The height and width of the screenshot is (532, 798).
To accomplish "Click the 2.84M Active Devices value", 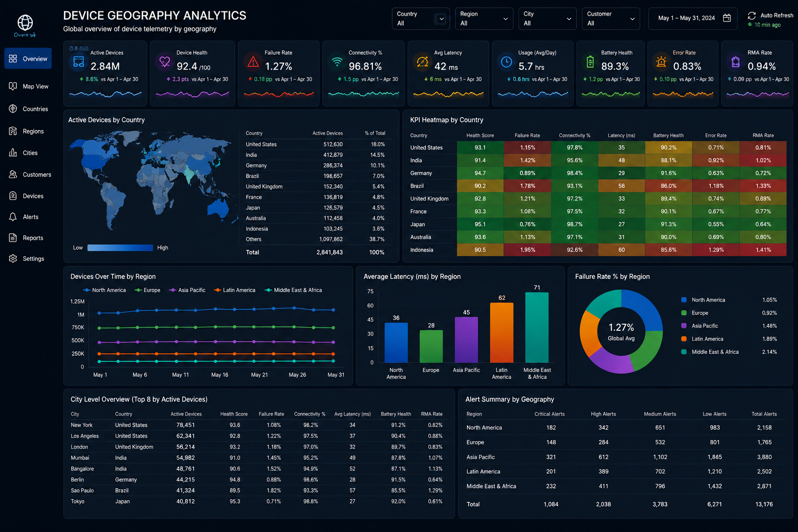I will (105, 66).
